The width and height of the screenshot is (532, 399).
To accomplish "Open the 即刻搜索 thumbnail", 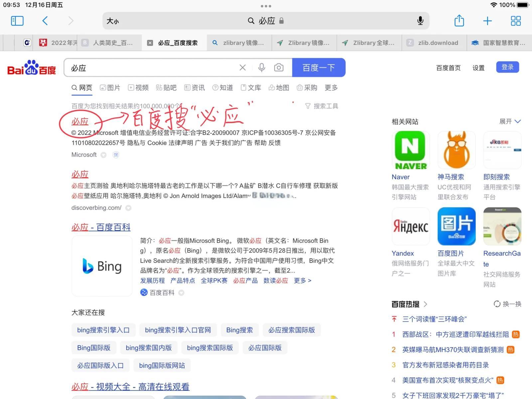I will (502, 150).
